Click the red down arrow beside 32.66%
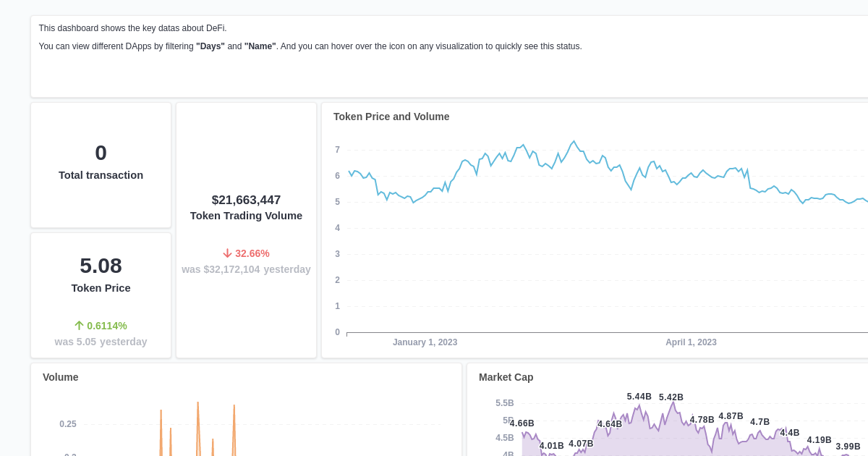Image resolution: width=868 pixels, height=456 pixels. (x=226, y=253)
